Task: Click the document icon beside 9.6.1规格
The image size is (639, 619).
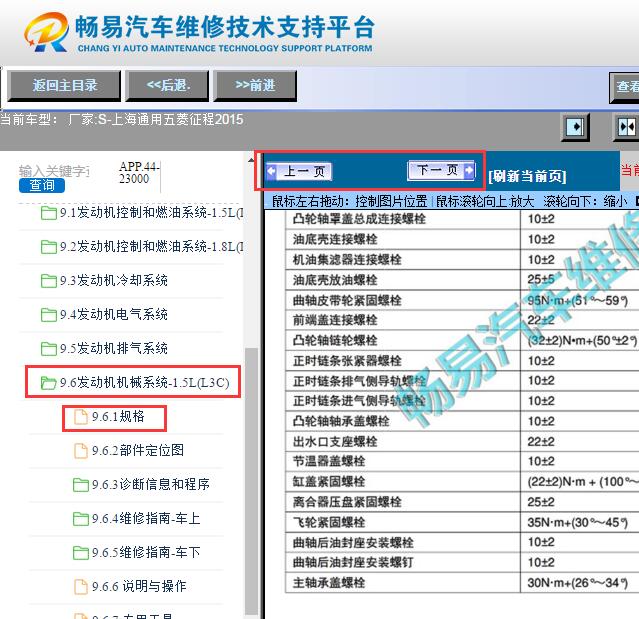Action: [81, 417]
